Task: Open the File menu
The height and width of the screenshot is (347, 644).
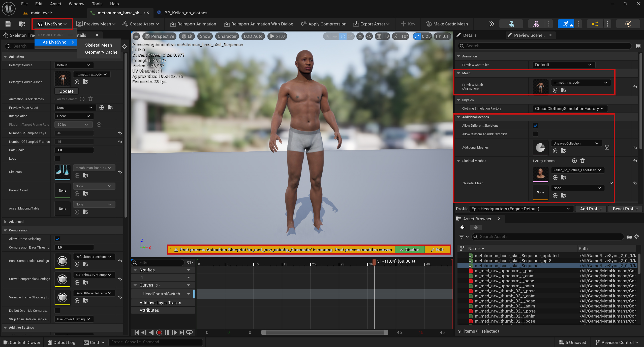Action: (x=24, y=4)
